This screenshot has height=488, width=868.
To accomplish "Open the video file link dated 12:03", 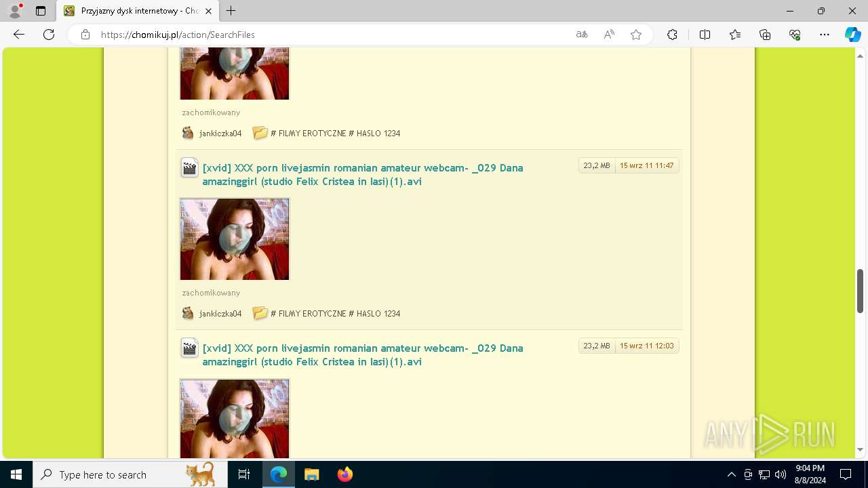I will [x=363, y=354].
